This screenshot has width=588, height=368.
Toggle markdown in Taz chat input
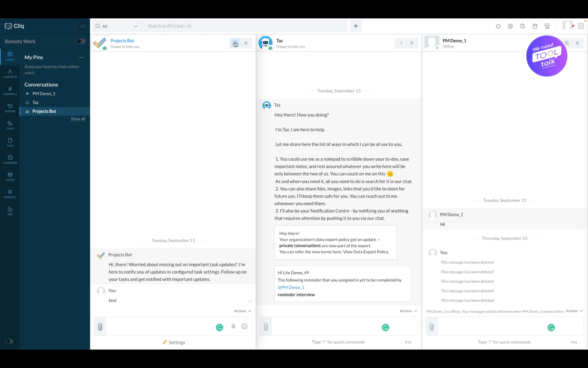(408, 342)
